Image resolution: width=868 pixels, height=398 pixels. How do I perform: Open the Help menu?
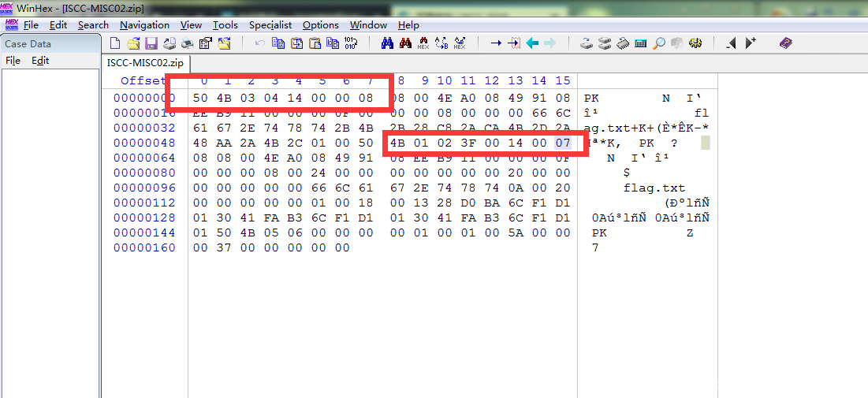408,25
